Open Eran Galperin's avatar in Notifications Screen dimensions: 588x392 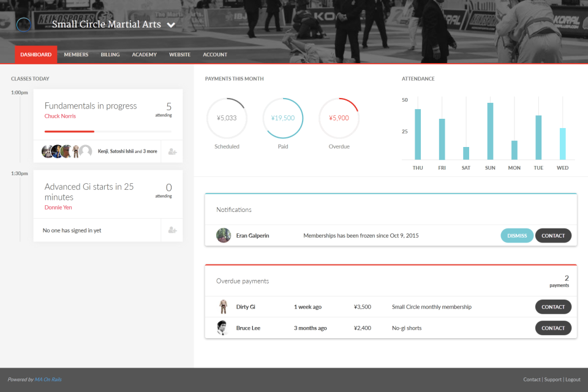pyautogui.click(x=224, y=236)
